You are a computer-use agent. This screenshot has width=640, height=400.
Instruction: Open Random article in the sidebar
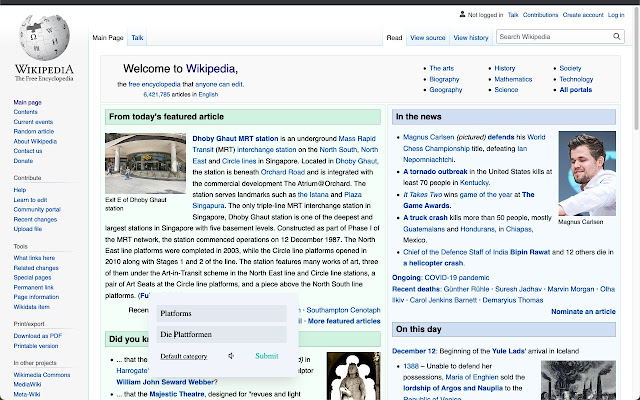coord(33,131)
